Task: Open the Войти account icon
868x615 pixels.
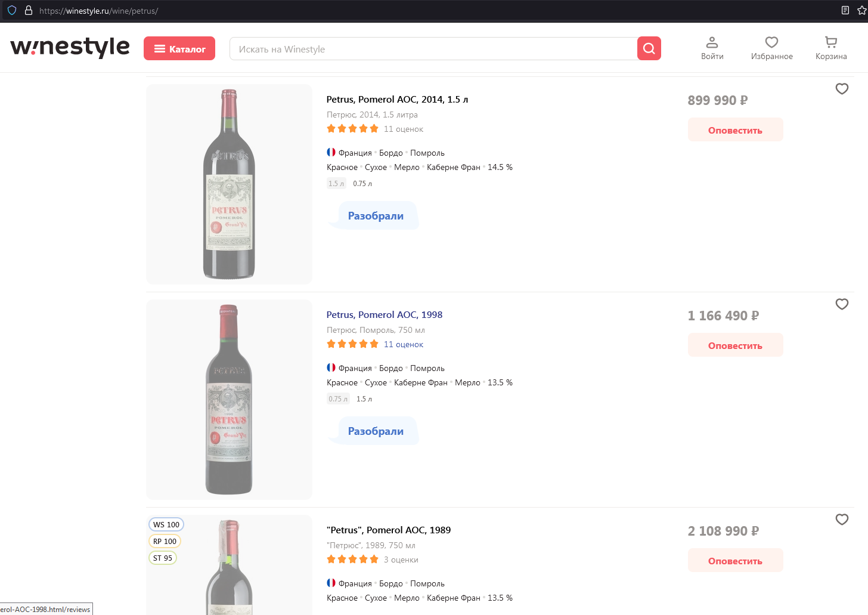Action: tap(712, 48)
